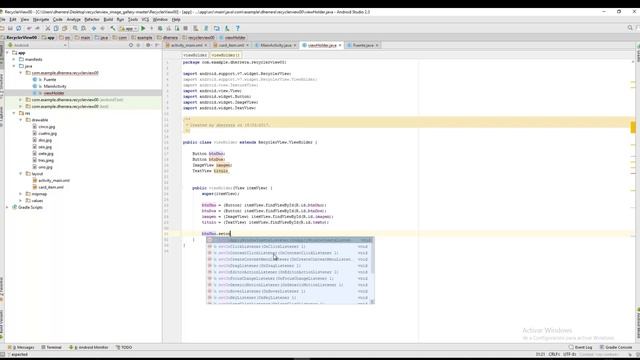
Task: Select cinco.jpg in the drawable folder
Action: pos(47,127)
